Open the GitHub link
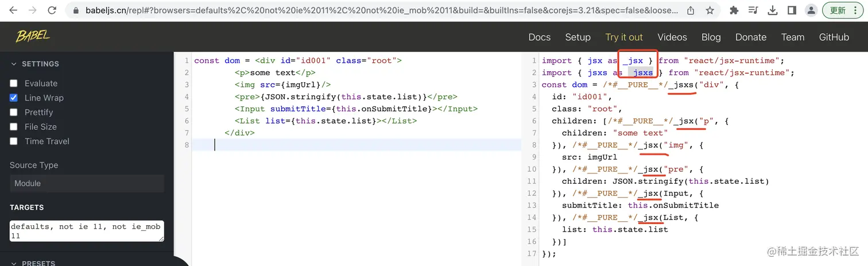The width and height of the screenshot is (868, 266). [x=834, y=37]
